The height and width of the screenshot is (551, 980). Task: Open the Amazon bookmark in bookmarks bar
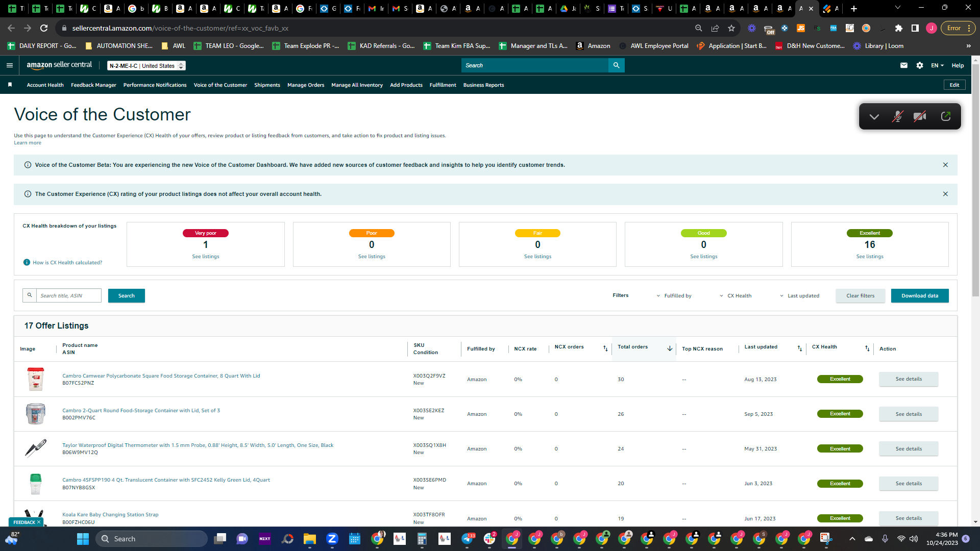coord(593,46)
